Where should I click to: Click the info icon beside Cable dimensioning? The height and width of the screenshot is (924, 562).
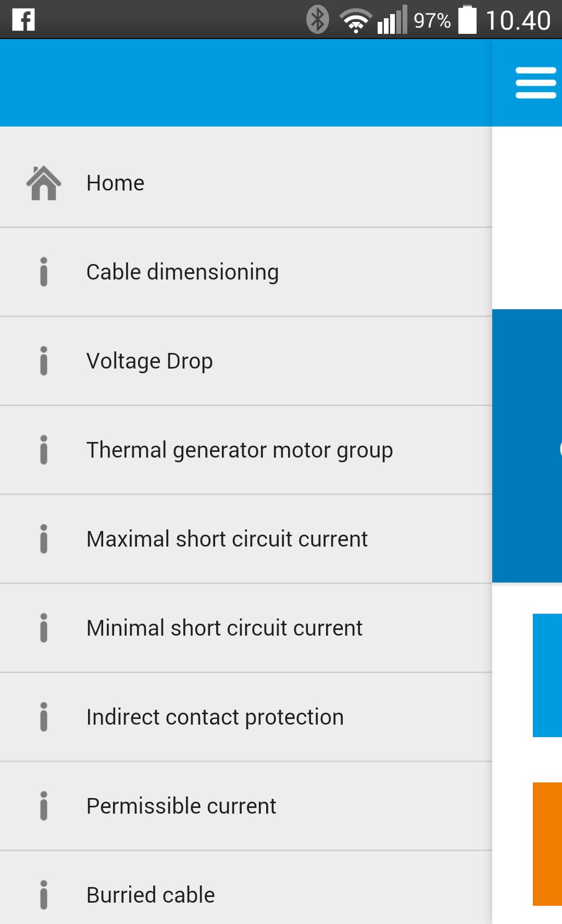(43, 271)
